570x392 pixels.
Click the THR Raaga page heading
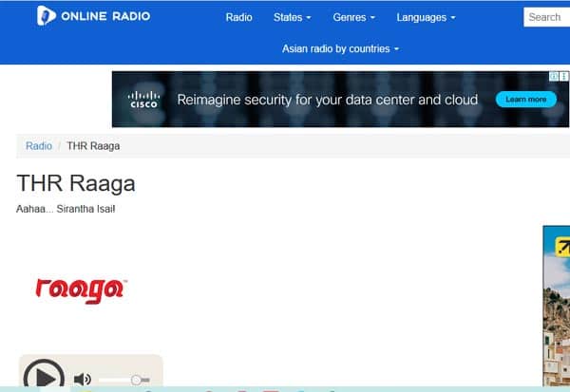(x=76, y=183)
